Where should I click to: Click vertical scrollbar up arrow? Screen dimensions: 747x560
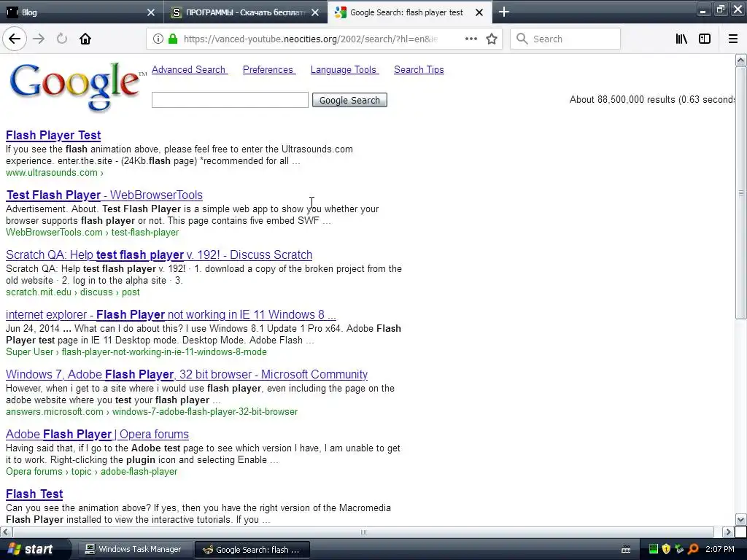741,60
